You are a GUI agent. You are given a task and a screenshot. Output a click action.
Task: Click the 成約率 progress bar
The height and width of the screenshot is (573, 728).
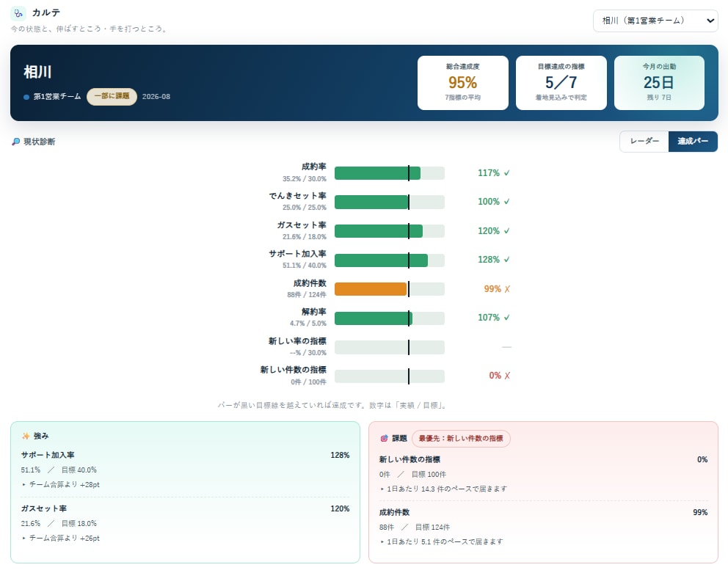(389, 173)
